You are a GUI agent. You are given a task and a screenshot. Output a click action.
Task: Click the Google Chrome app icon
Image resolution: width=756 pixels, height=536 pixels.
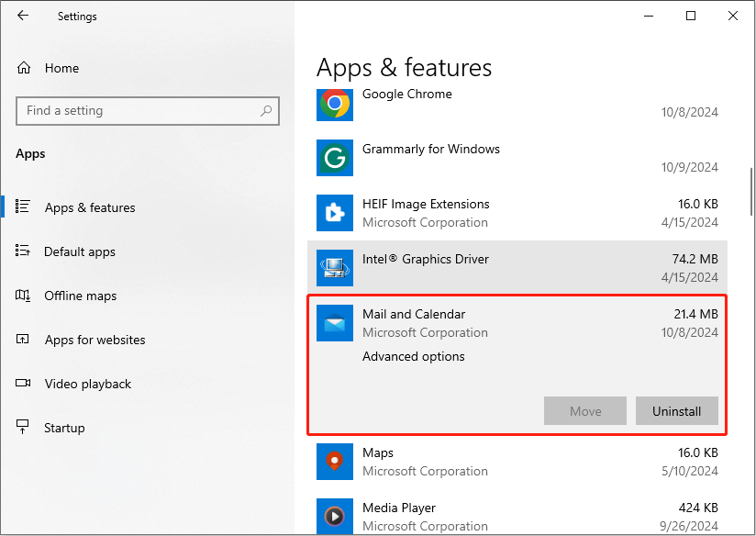click(x=335, y=103)
